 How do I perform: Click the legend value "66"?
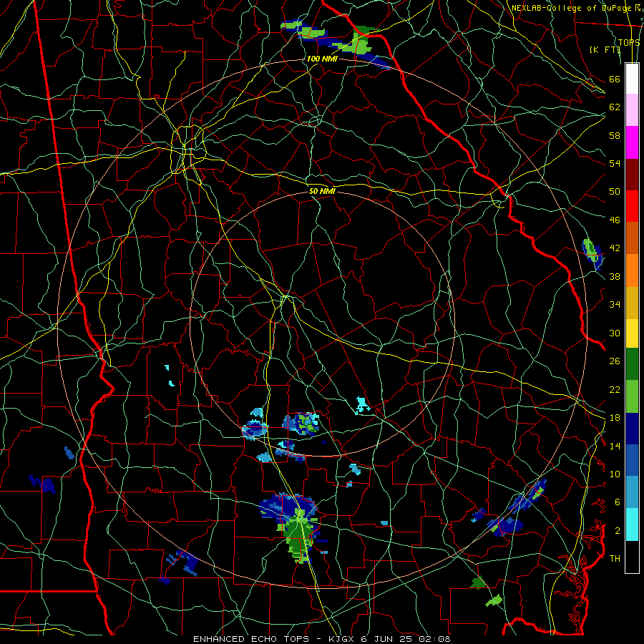[x=615, y=79]
